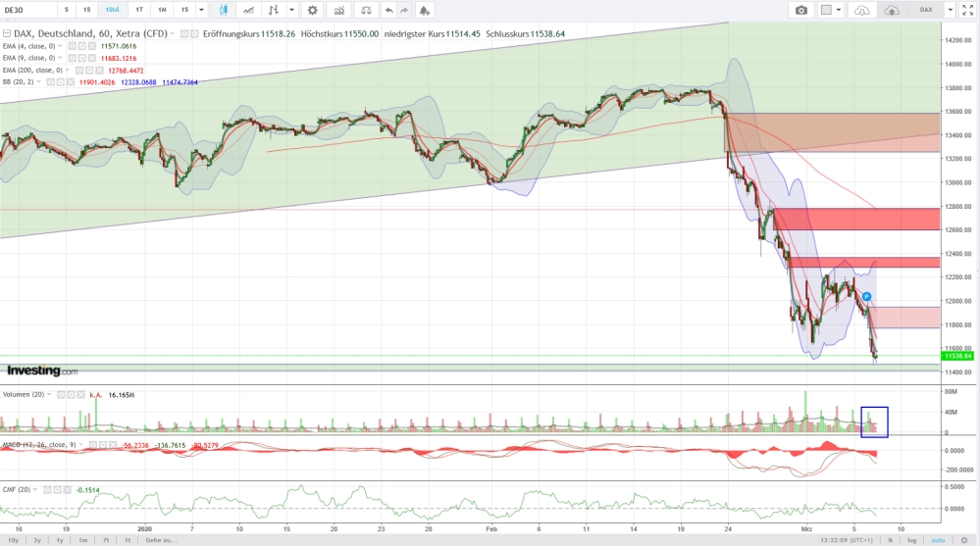Set date range to 3y
Screen dimensions: 980x546
[x=37, y=540]
